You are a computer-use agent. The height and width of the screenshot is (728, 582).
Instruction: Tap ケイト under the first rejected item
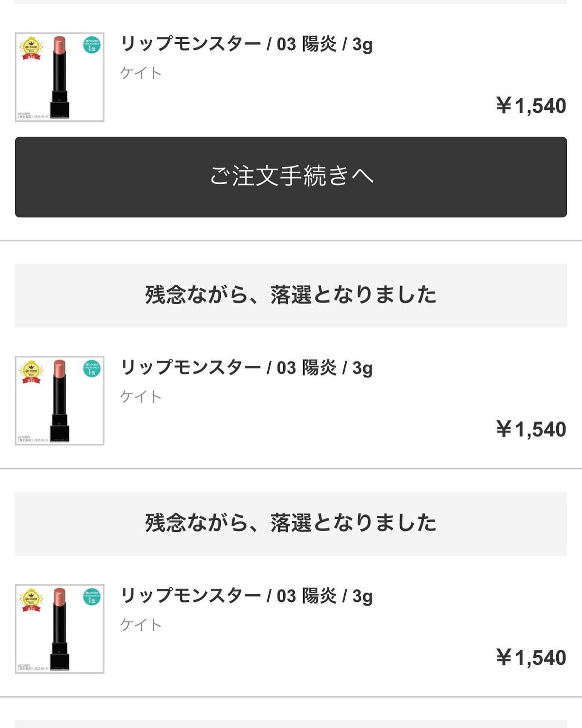tap(141, 397)
